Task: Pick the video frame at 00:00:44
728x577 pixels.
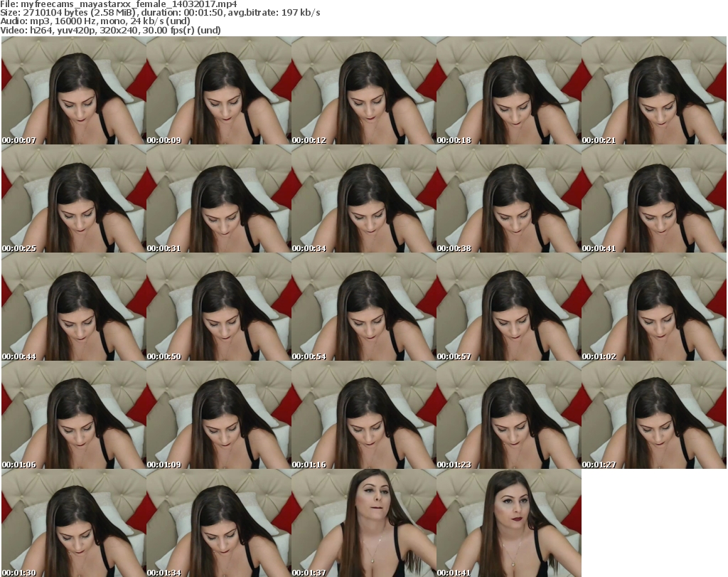Action: coord(74,307)
